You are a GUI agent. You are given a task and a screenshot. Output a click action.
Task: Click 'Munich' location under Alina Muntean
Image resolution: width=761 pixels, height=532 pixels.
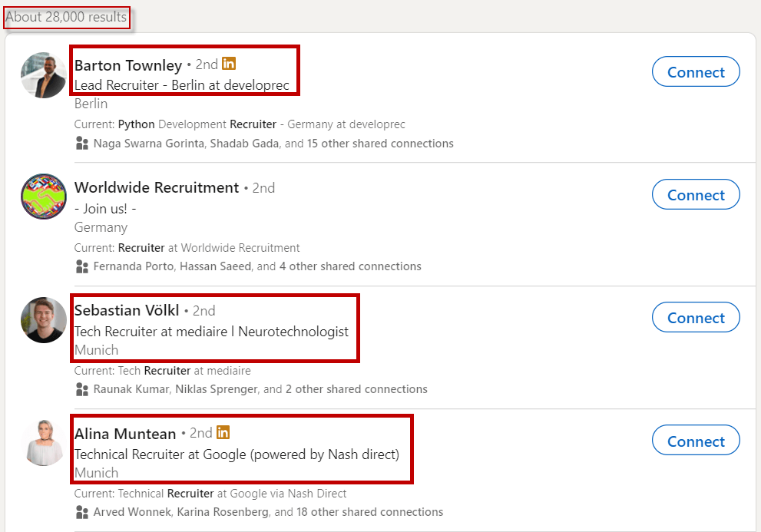point(96,473)
